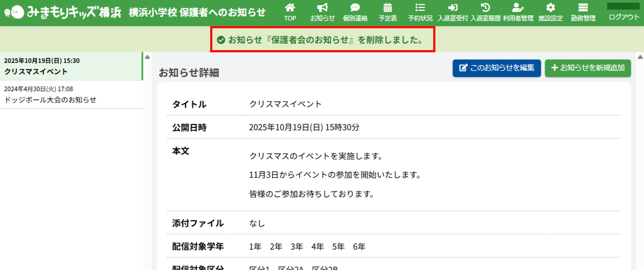The image size is (644, 270).
Task: Click the みまもりキッズ横浜 logo
Action: click(61, 12)
